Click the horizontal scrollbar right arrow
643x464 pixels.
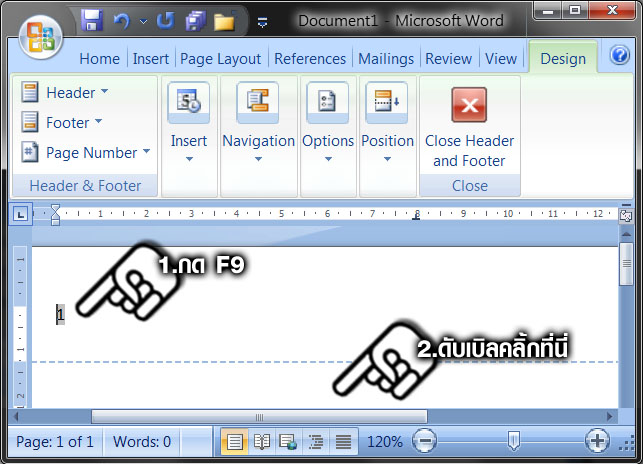click(610, 417)
